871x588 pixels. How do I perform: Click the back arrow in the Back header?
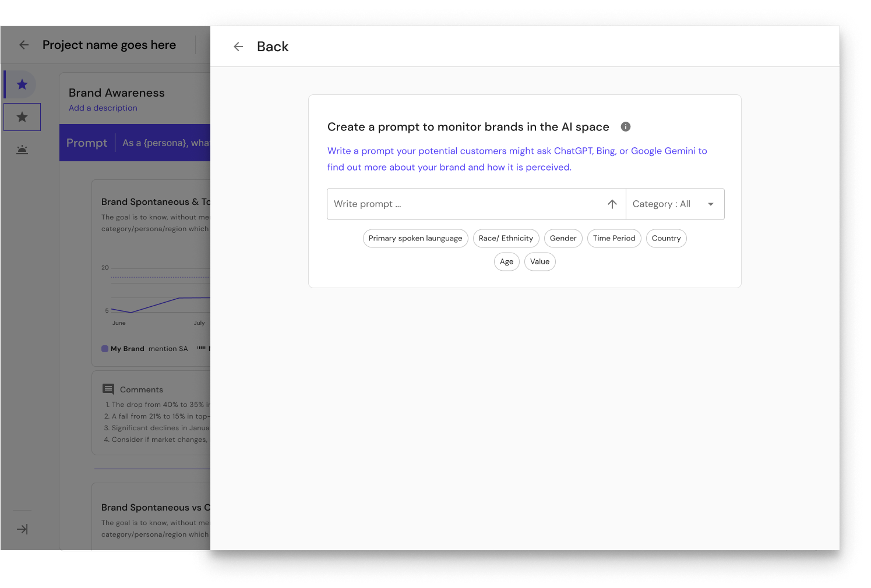(x=238, y=47)
